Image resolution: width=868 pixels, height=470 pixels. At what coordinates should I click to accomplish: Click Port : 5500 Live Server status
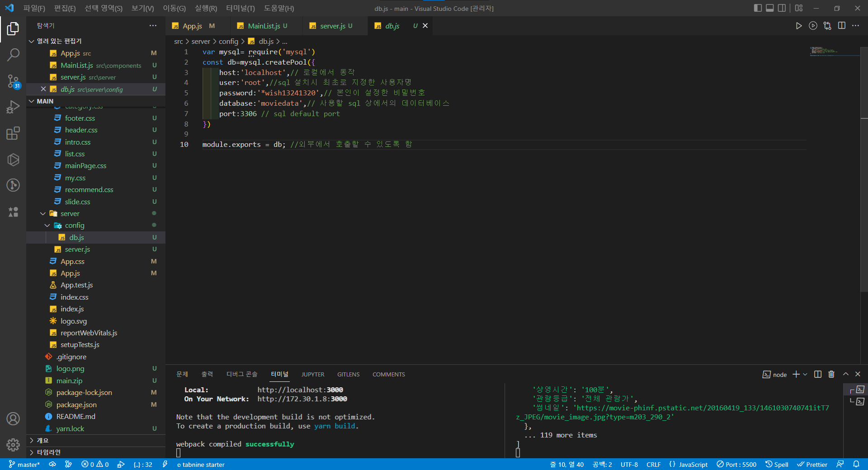(736, 464)
